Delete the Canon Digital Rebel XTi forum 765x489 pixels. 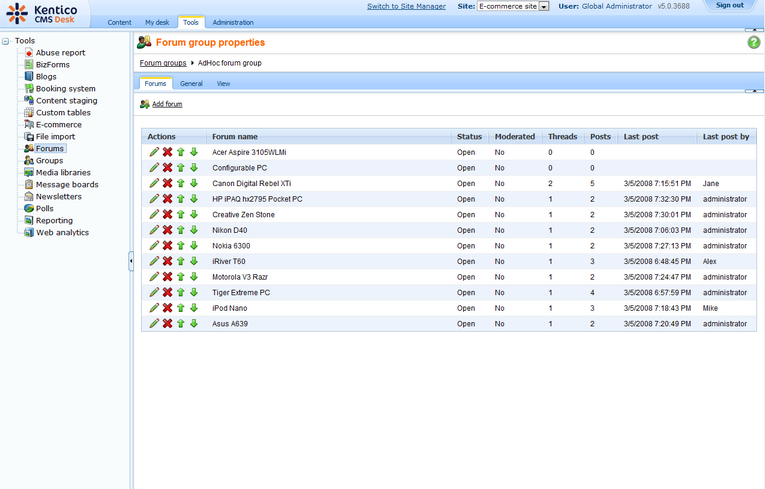(167, 183)
